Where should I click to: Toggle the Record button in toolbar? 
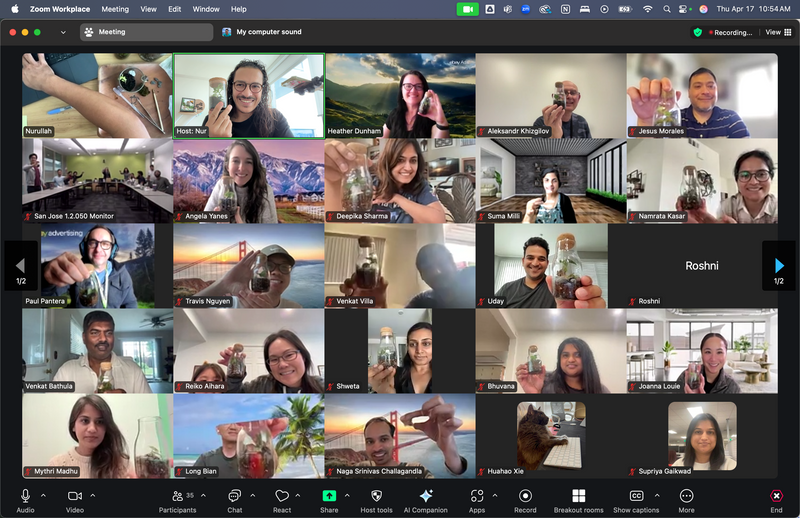click(x=525, y=496)
